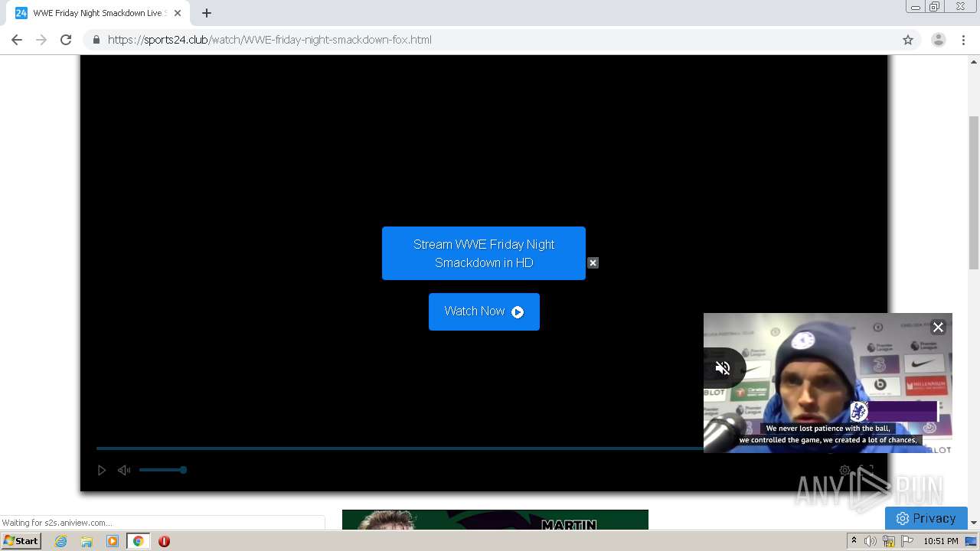The height and width of the screenshot is (551, 980).
Task: Play the main video player
Action: [101, 470]
